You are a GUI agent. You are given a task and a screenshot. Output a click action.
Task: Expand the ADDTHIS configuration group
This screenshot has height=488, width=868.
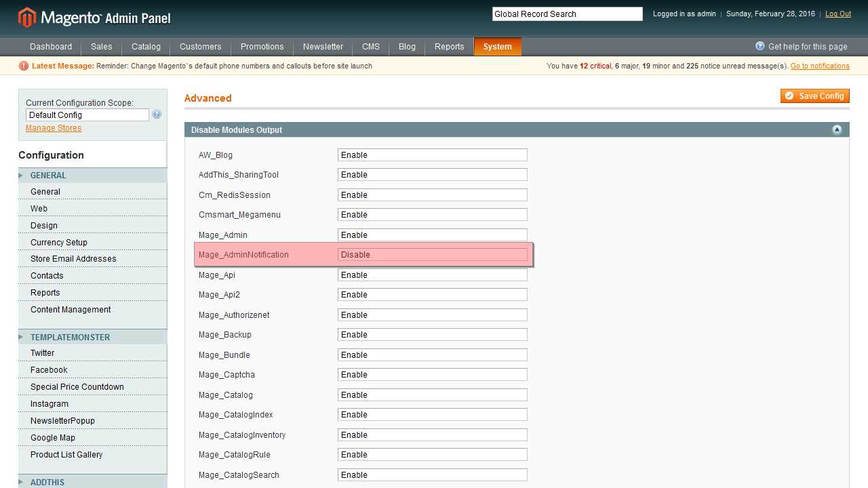pyautogui.click(x=92, y=482)
